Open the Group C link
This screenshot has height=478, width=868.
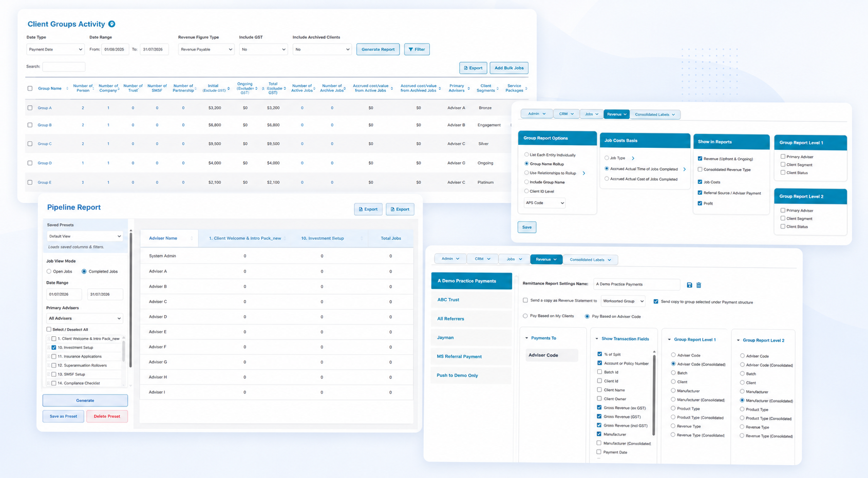(45, 144)
